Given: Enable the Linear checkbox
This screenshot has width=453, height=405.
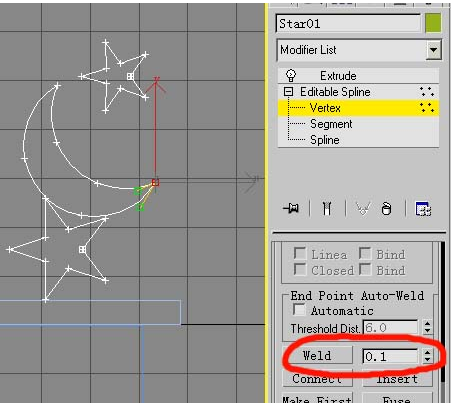Looking at the screenshot, I should pos(300,254).
